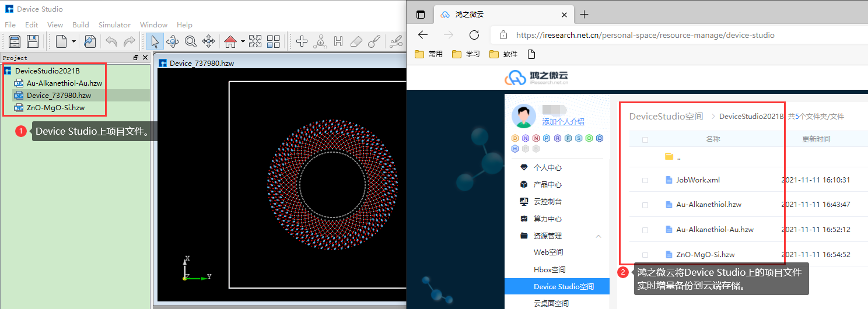The image size is (868, 309).
Task: Click the DeviceStudio空间 breadcrumb
Action: [666, 117]
